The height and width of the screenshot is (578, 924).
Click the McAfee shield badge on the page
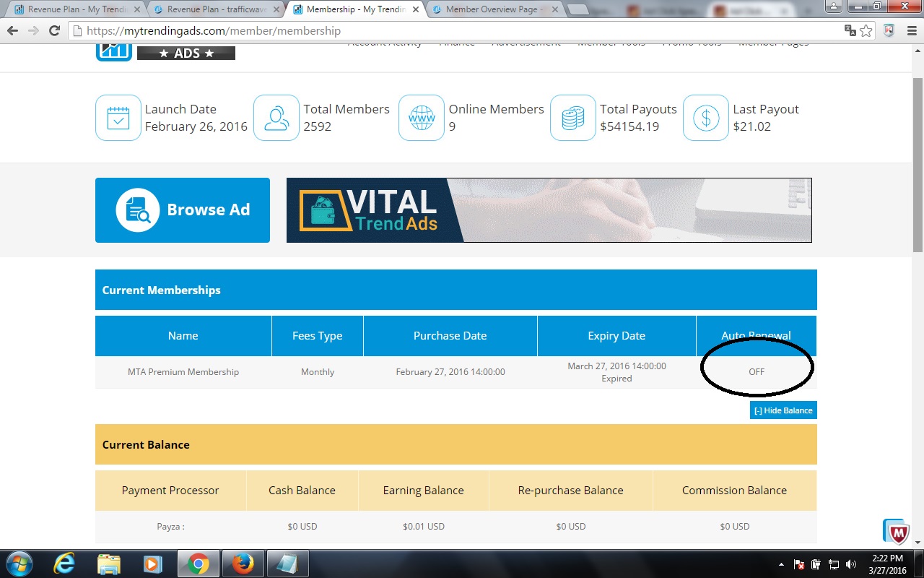[897, 532]
